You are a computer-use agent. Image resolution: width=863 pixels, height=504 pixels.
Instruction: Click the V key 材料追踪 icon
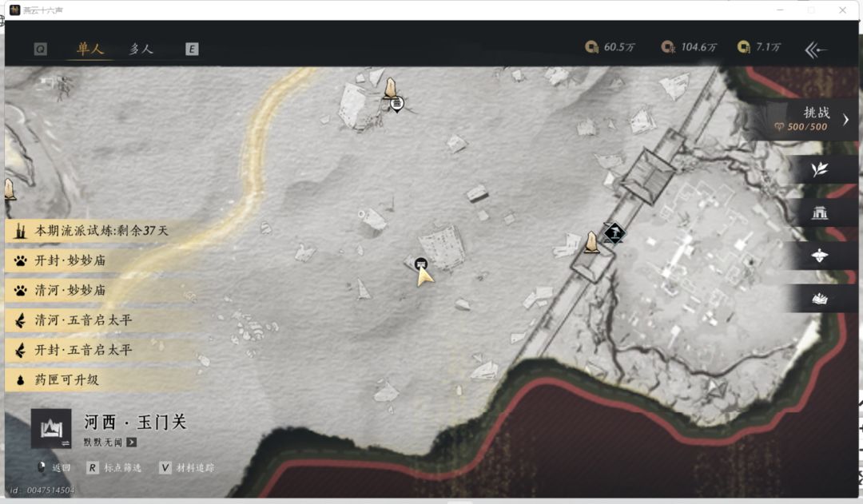coord(165,468)
